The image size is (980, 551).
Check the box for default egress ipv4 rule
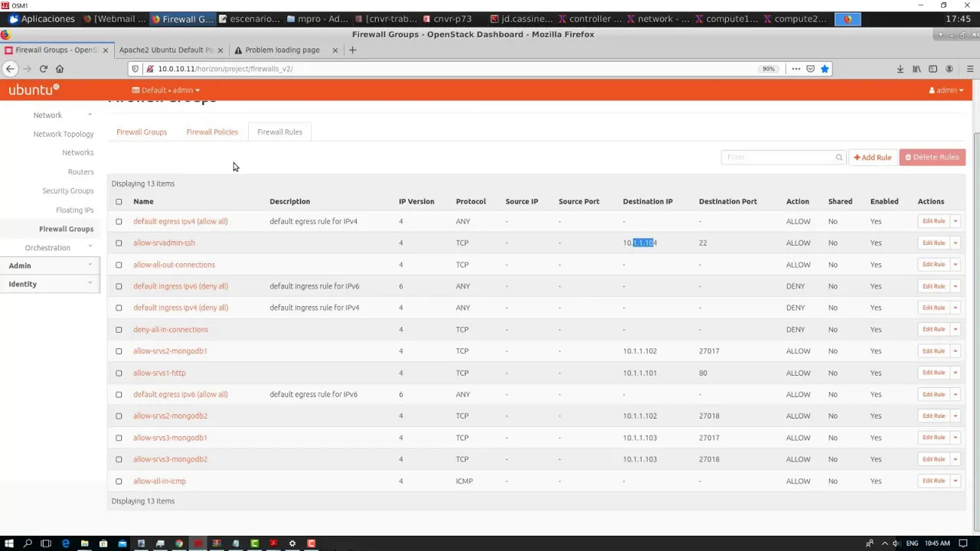pos(119,222)
